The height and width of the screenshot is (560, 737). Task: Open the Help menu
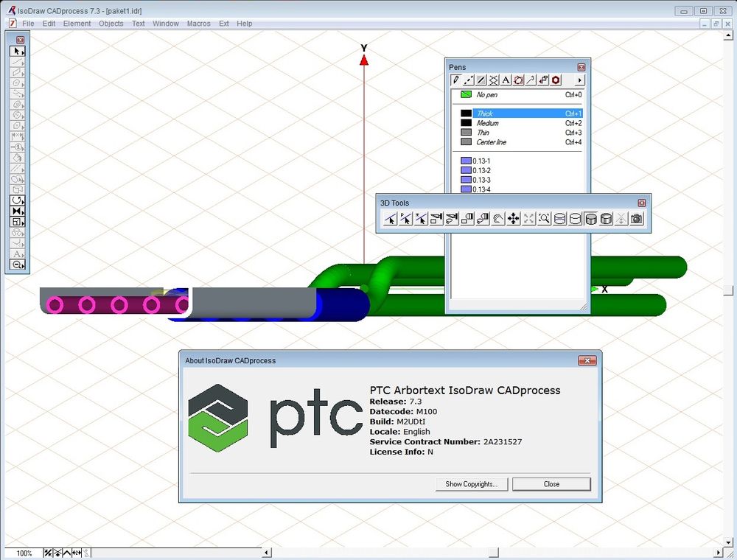pyautogui.click(x=245, y=24)
